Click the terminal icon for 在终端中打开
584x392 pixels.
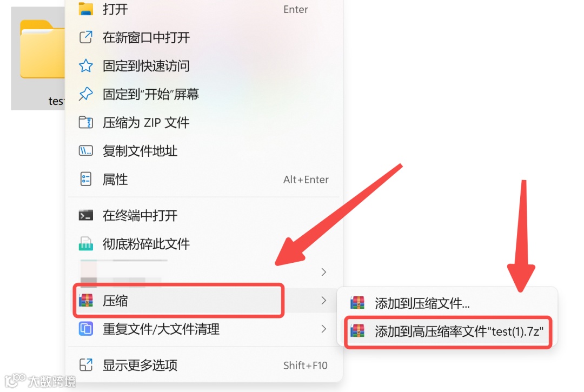tap(85, 215)
